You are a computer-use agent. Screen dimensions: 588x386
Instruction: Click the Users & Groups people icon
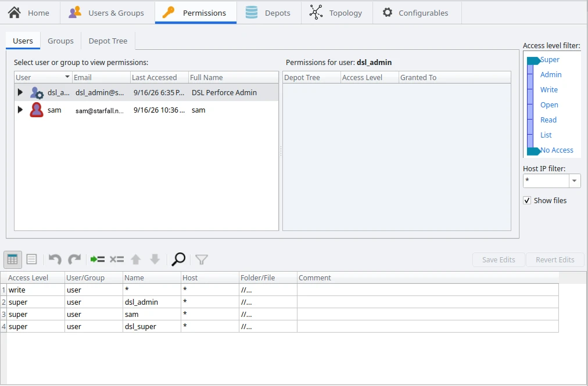pos(75,12)
